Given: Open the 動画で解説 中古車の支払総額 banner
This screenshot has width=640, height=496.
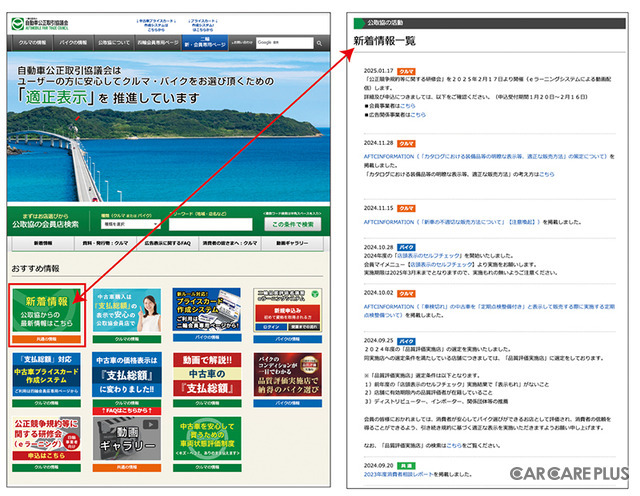Looking at the screenshot, I should (x=207, y=374).
